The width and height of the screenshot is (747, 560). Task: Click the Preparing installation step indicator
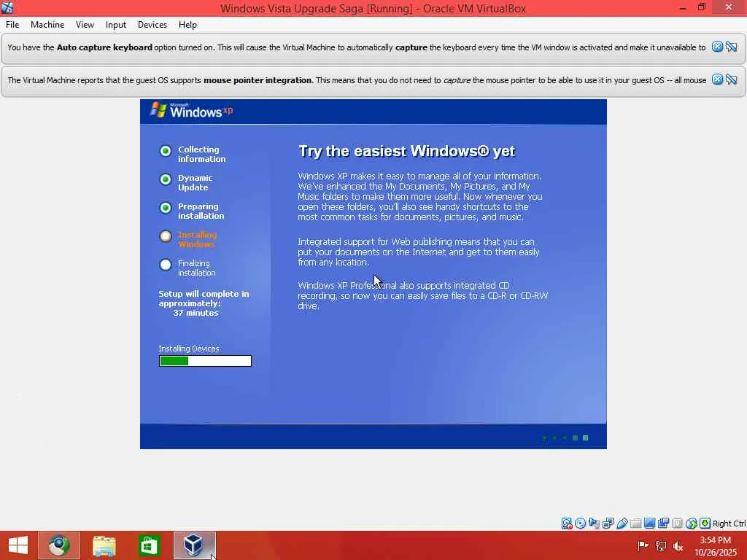click(166, 208)
